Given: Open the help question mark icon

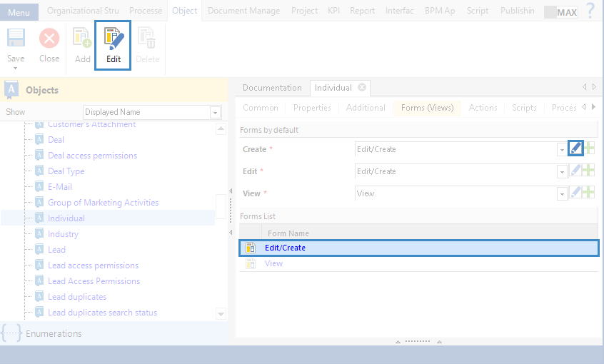Looking at the screenshot, I should (590, 11).
